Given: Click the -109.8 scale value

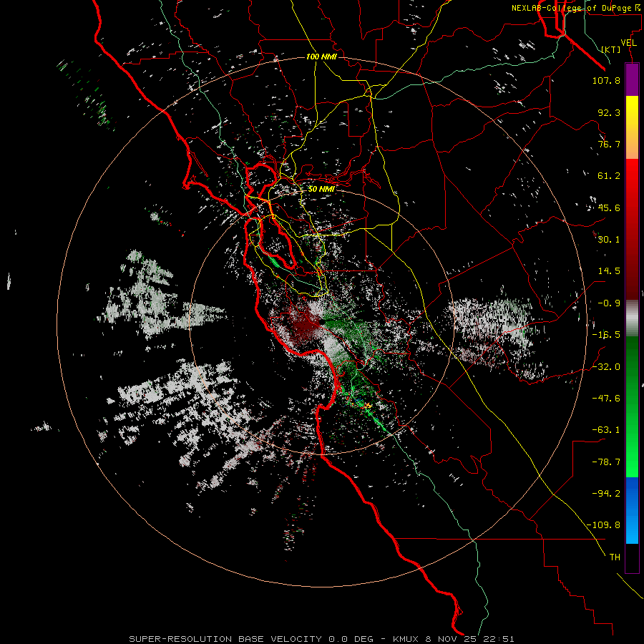Looking at the screenshot, I should [604, 525].
